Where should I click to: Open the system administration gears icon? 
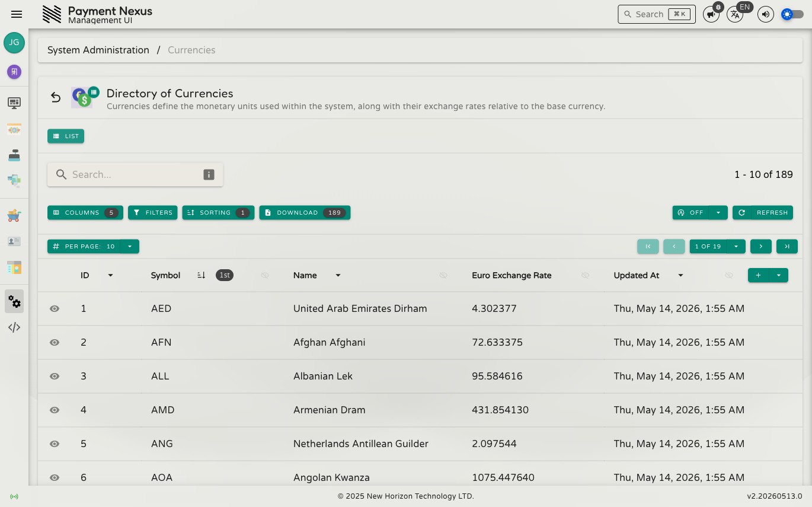point(14,301)
